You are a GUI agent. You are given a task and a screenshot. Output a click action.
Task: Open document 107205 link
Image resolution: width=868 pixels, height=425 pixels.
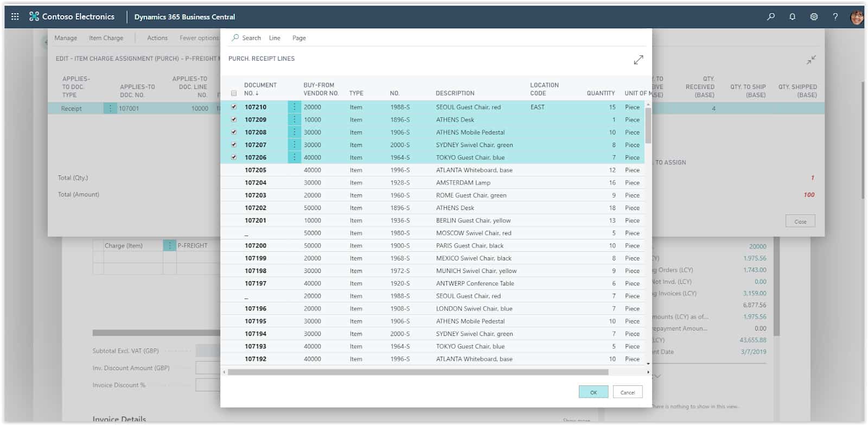click(x=256, y=170)
